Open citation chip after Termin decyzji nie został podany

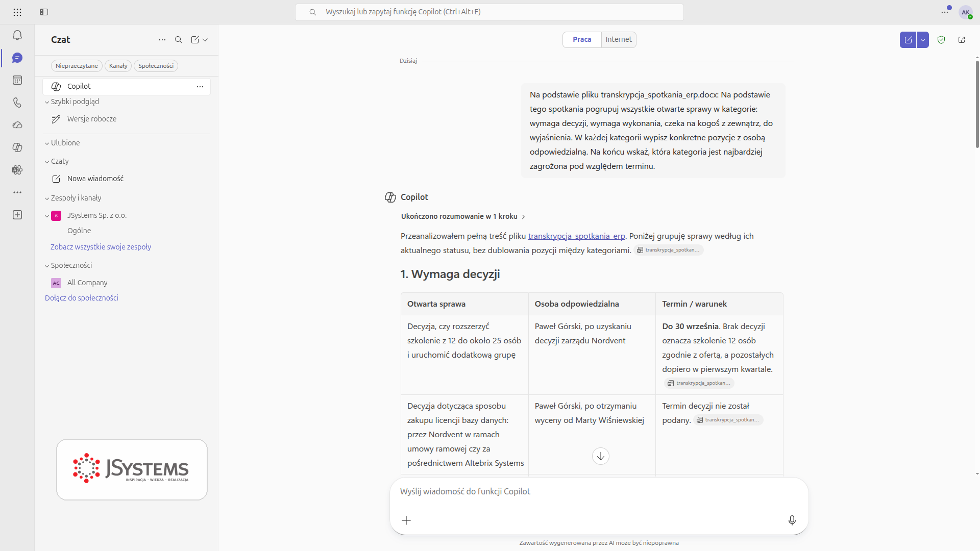pyautogui.click(x=728, y=420)
